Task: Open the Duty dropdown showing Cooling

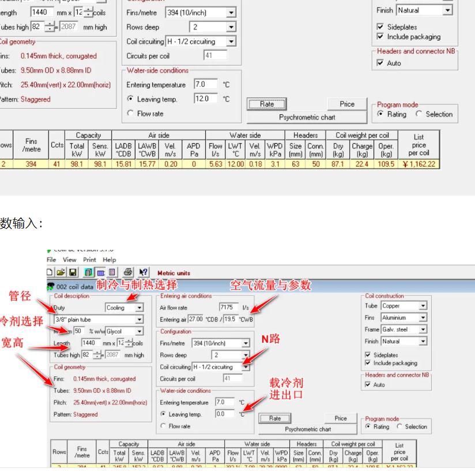Action: [x=139, y=308]
